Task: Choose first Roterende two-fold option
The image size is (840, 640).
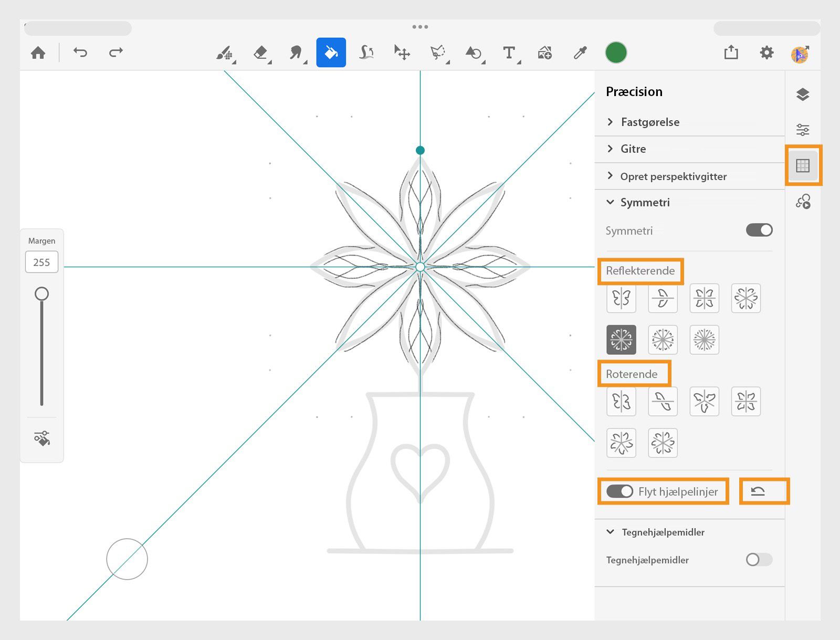Action: tap(621, 402)
